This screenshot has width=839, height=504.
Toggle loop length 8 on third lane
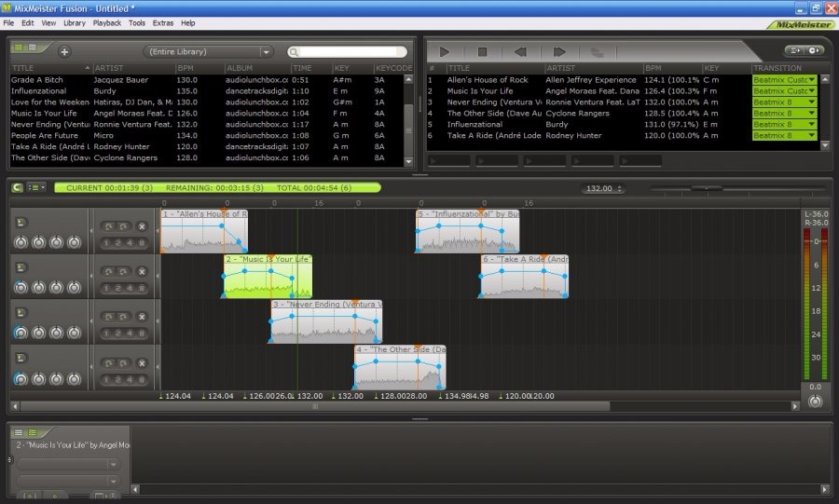pos(142,334)
